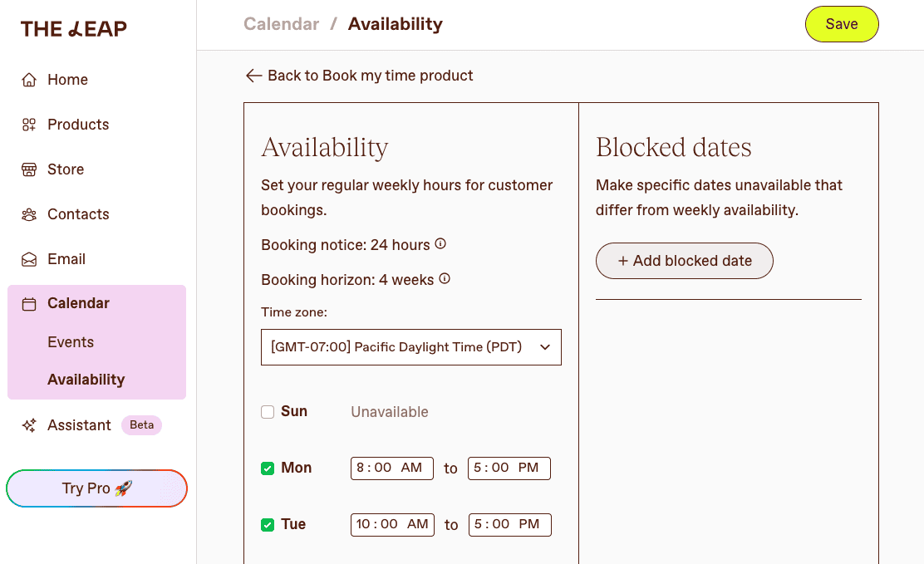Click back arrow to Book my time
Image resolution: width=924 pixels, height=564 pixels.
pos(253,76)
